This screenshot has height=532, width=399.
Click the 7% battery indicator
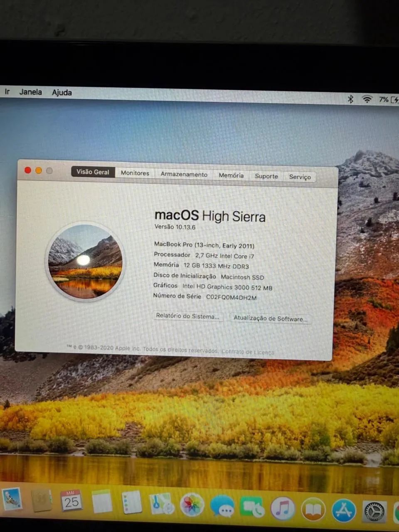point(388,100)
